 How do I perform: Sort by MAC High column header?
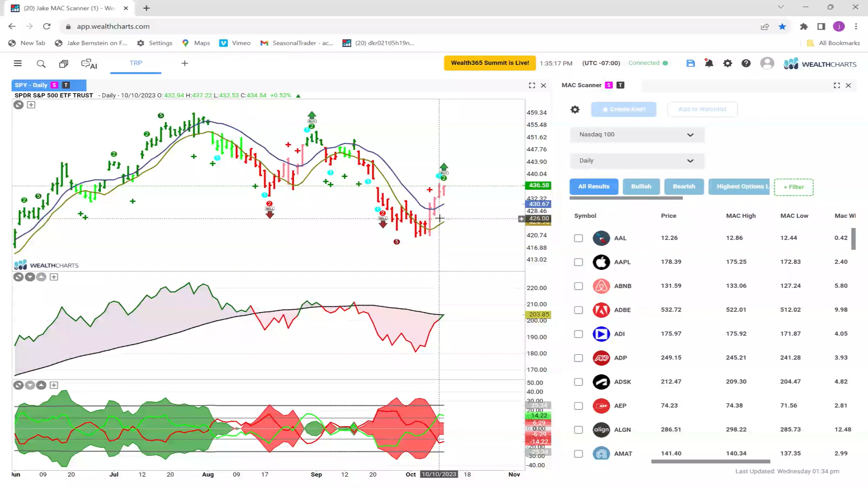pos(741,216)
